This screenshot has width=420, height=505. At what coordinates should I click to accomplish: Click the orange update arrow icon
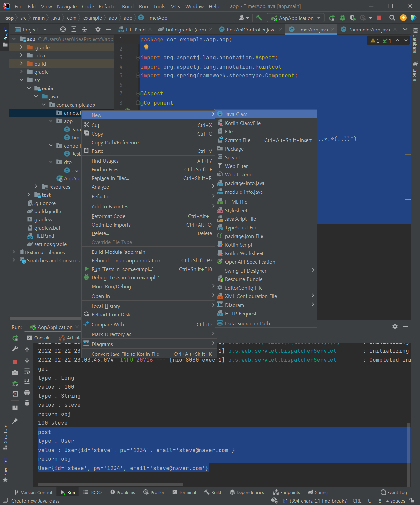coord(403,18)
